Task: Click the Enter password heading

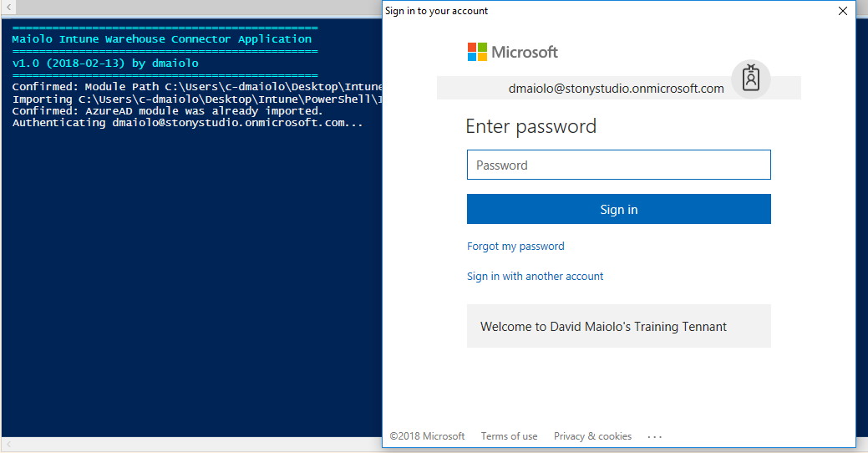Action: pos(530,126)
